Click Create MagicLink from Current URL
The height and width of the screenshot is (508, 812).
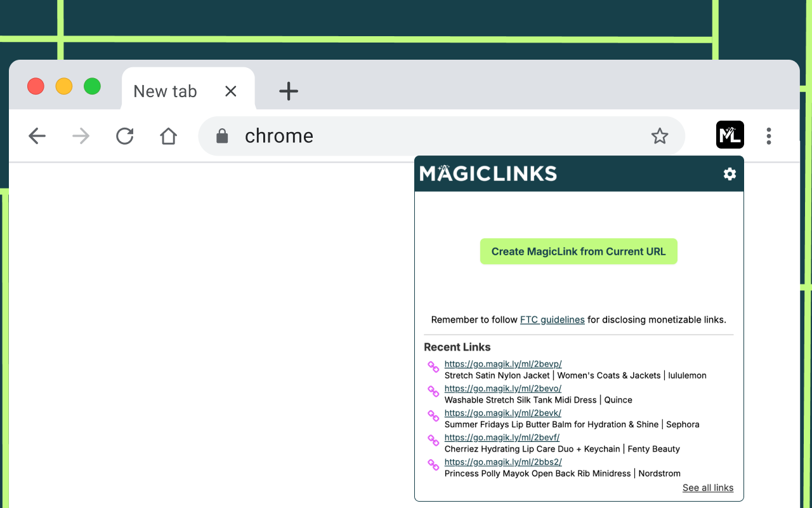[x=578, y=251]
